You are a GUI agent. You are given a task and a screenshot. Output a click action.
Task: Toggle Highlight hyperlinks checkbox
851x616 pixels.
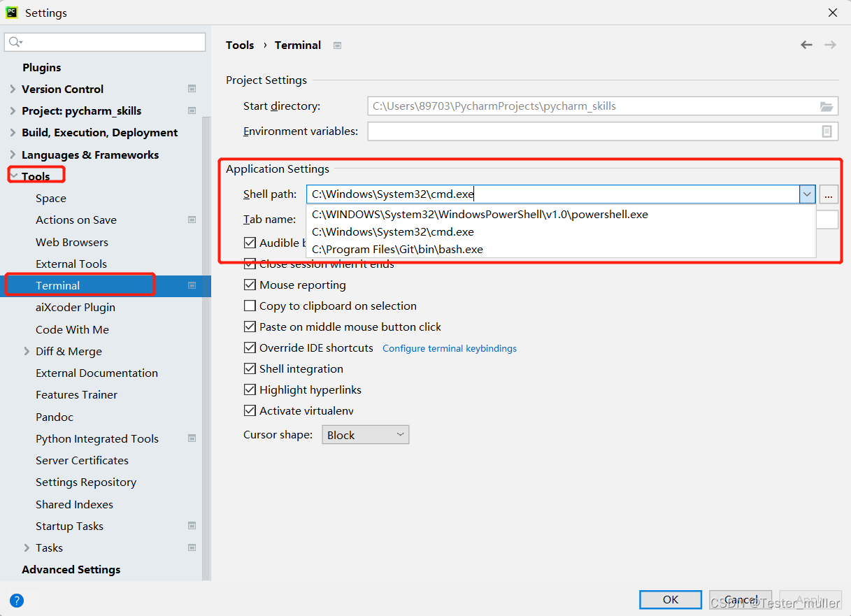coord(250,390)
